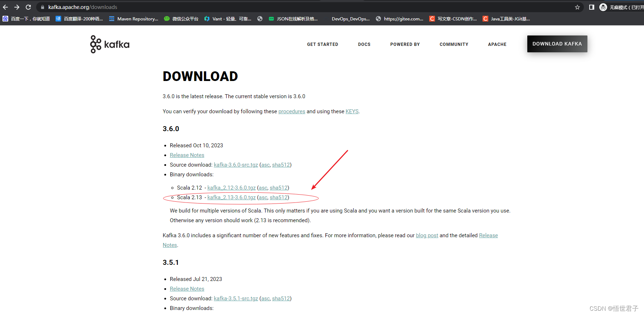Click the 3.6.0 version heading
The width and height of the screenshot is (644, 315).
coord(171,129)
